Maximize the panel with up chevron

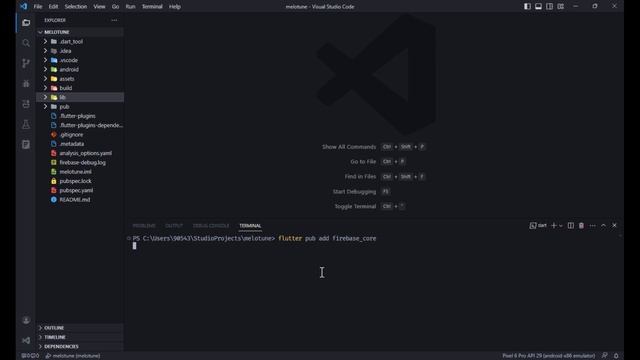(x=603, y=226)
